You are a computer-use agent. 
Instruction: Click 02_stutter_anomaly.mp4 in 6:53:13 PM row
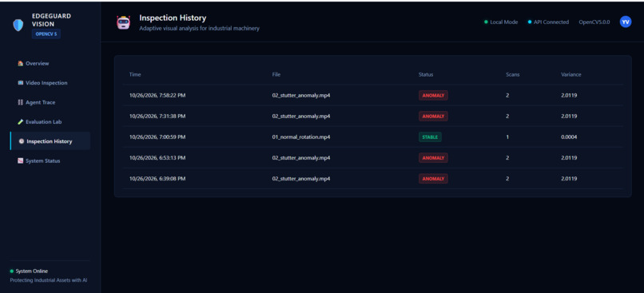pyautogui.click(x=301, y=158)
